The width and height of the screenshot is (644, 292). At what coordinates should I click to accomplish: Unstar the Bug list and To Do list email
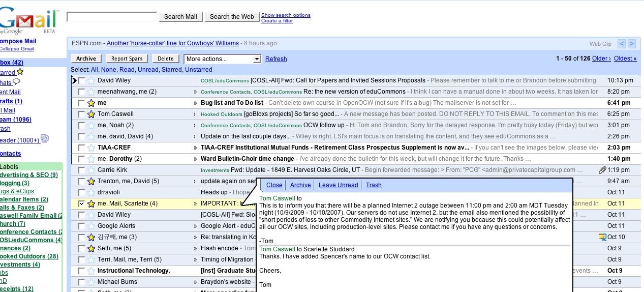click(91, 103)
